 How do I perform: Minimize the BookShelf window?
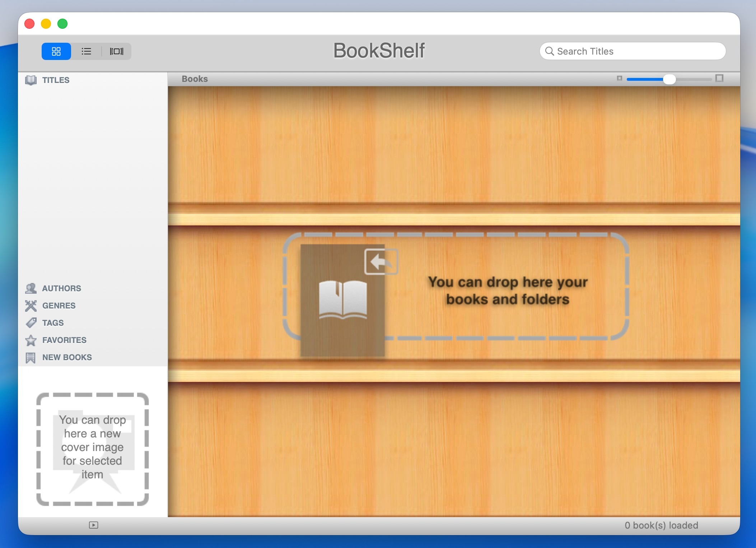click(x=46, y=24)
